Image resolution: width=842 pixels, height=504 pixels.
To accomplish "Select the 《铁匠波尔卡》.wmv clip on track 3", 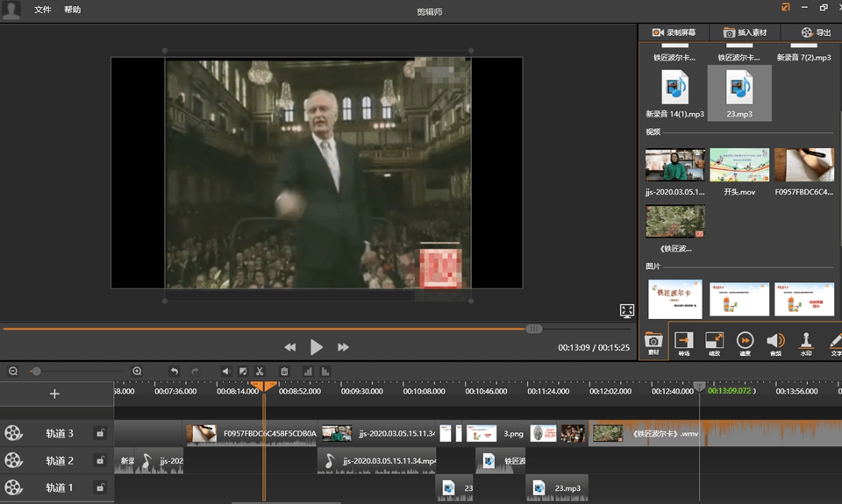I will click(717, 433).
